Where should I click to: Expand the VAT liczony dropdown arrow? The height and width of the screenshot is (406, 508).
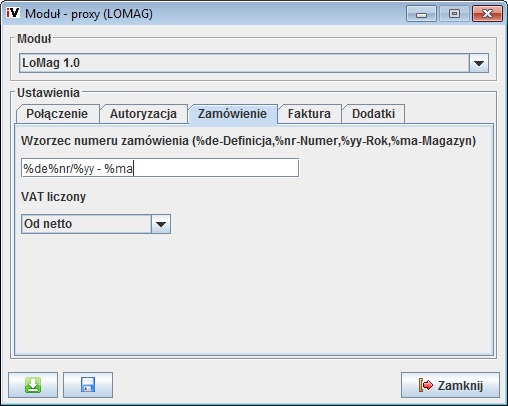[x=161, y=224]
